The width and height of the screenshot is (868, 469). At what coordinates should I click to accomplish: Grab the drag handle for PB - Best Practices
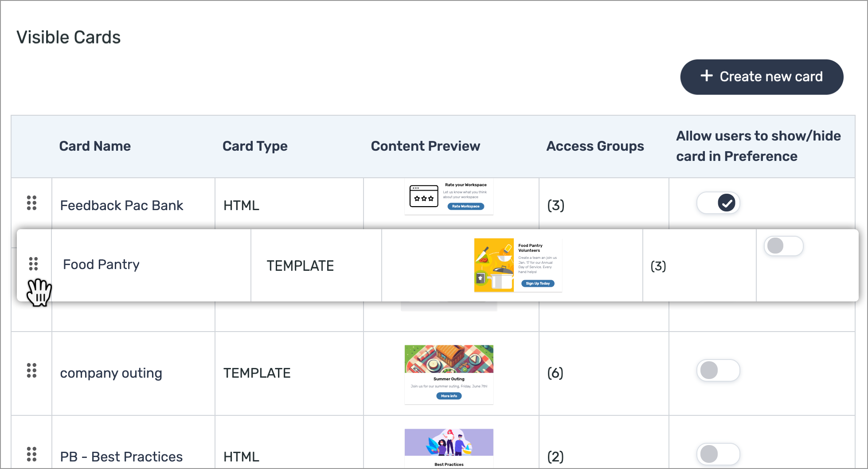click(31, 454)
